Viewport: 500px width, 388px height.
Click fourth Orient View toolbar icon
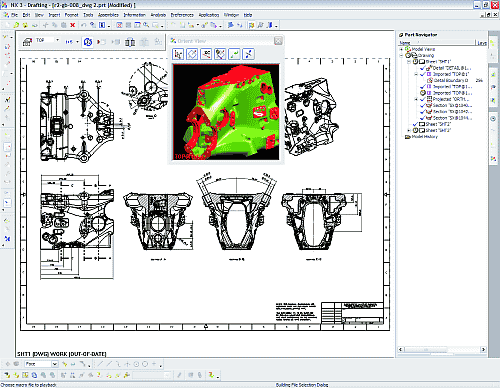point(220,54)
